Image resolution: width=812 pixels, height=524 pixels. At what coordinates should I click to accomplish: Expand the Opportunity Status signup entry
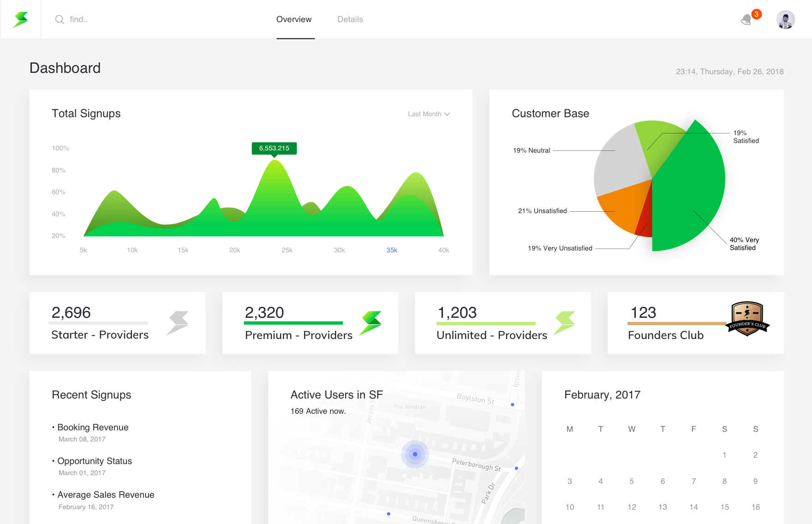click(95, 461)
